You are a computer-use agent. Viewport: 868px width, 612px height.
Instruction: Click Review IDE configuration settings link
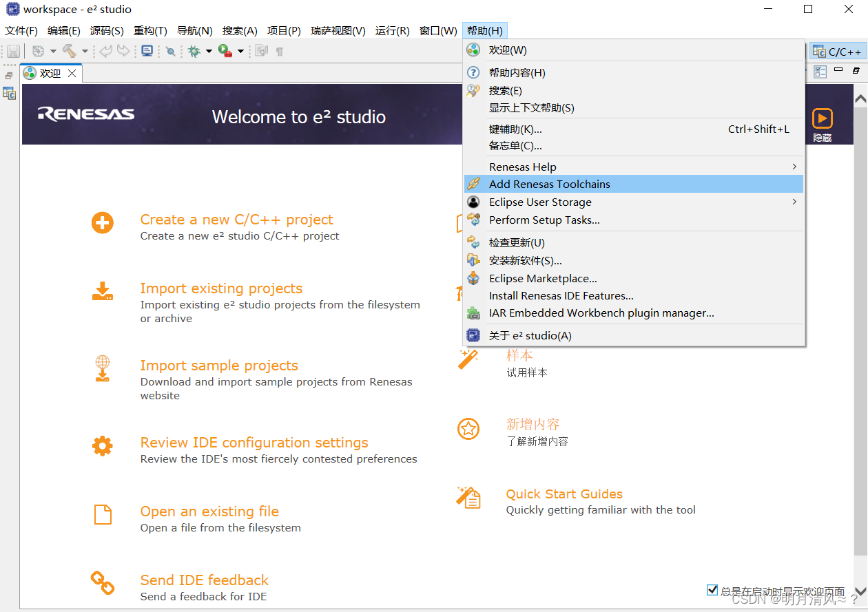[254, 443]
